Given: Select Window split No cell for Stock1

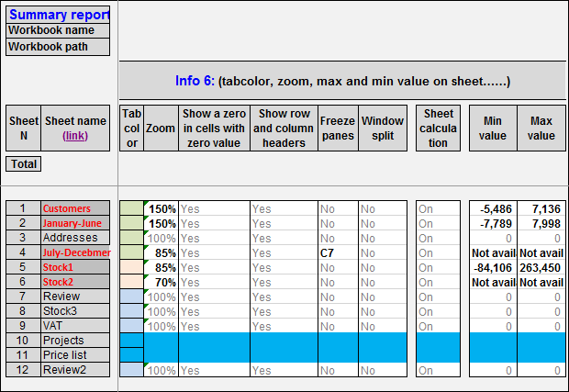Looking at the screenshot, I should pyautogui.click(x=383, y=267).
